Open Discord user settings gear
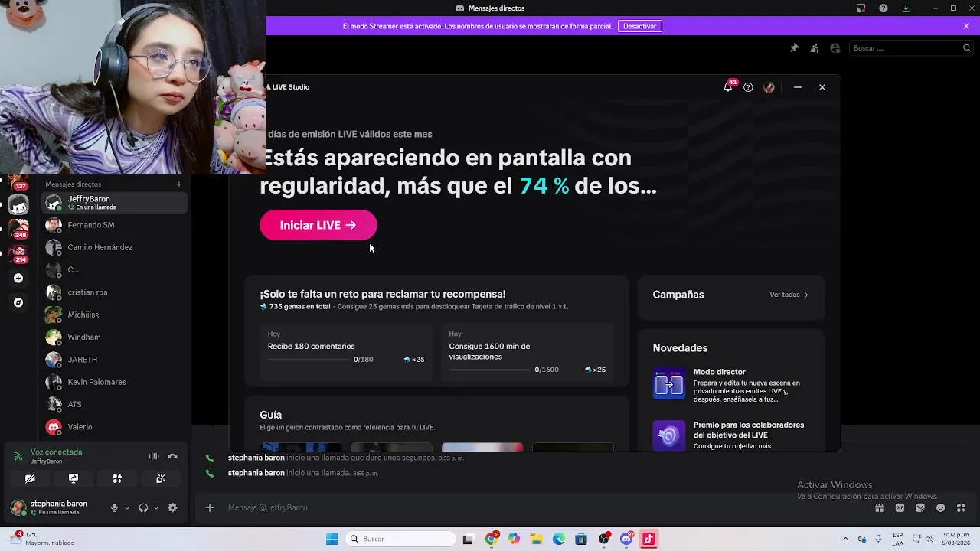980x551 pixels. click(172, 507)
